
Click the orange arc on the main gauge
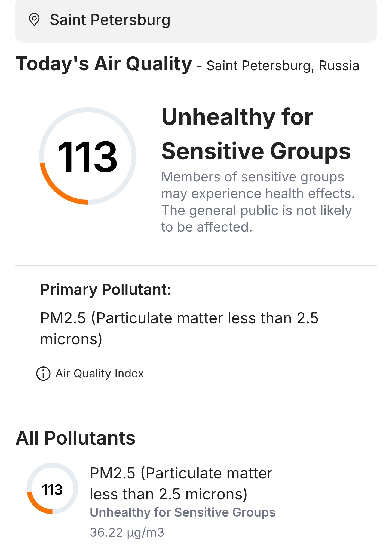[56, 190]
